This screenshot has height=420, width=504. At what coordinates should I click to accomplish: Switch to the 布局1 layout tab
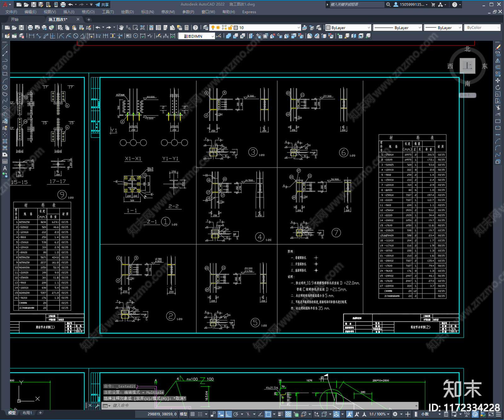click(x=27, y=413)
